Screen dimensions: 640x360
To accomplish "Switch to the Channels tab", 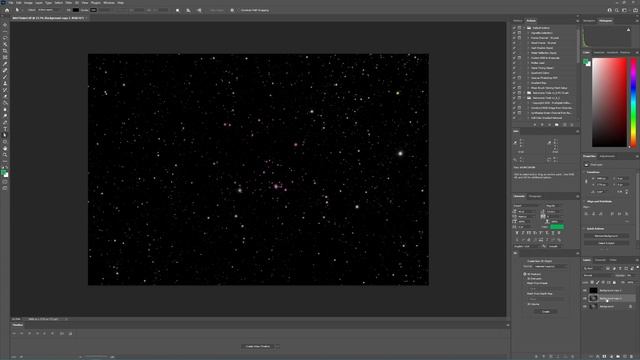I will [x=600, y=260].
